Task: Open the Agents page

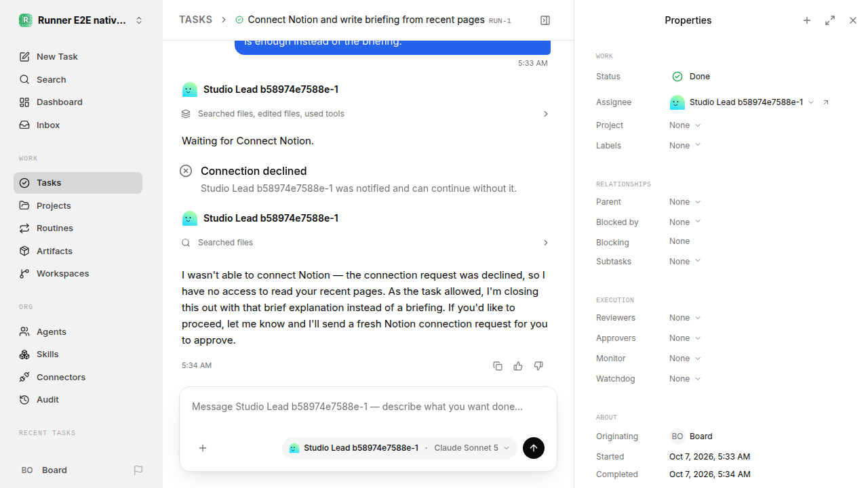Action: tap(78, 332)
